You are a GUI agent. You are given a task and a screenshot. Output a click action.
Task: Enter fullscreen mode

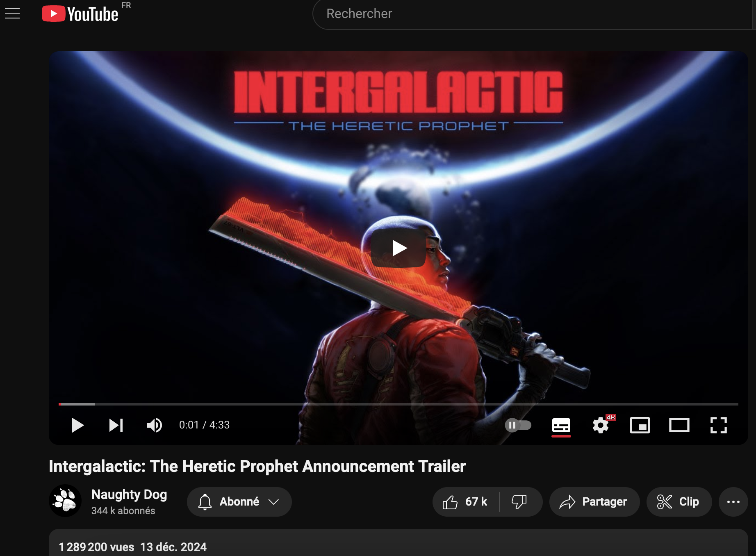[718, 425]
